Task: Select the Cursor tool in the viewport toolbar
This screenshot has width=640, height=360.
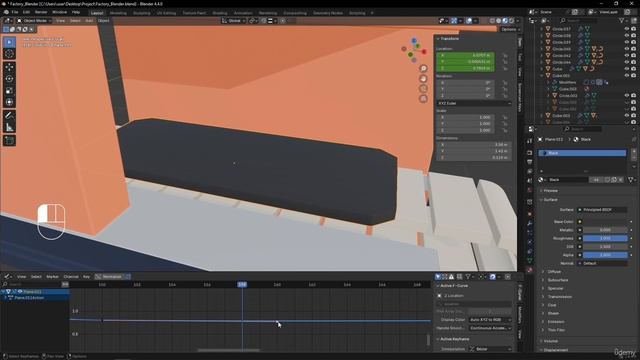Action: click(x=9, y=54)
